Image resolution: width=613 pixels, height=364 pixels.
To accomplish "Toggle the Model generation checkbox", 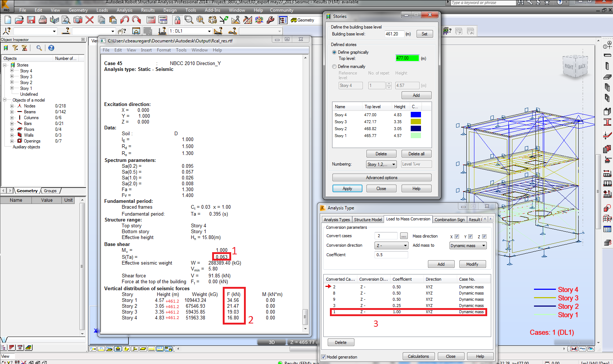I will [323, 357].
